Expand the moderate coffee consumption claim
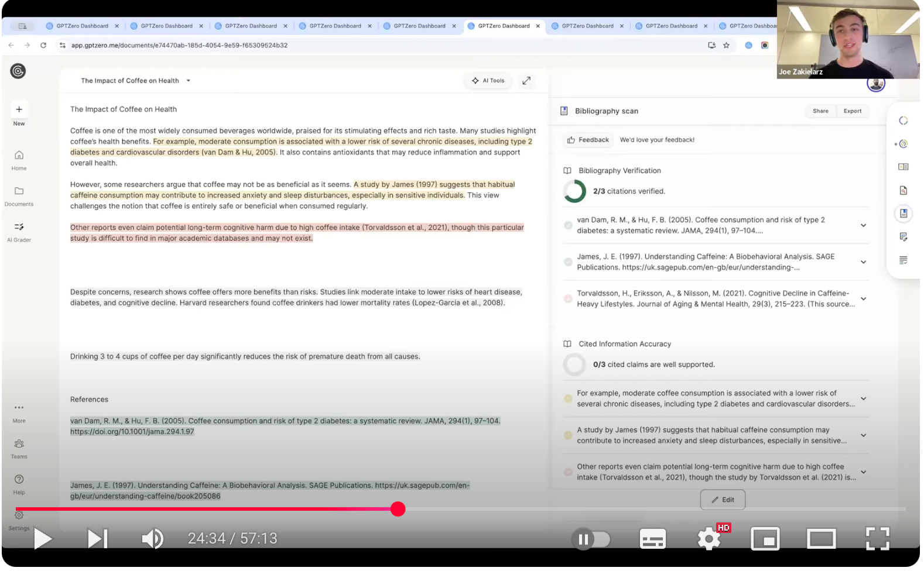 click(x=863, y=399)
